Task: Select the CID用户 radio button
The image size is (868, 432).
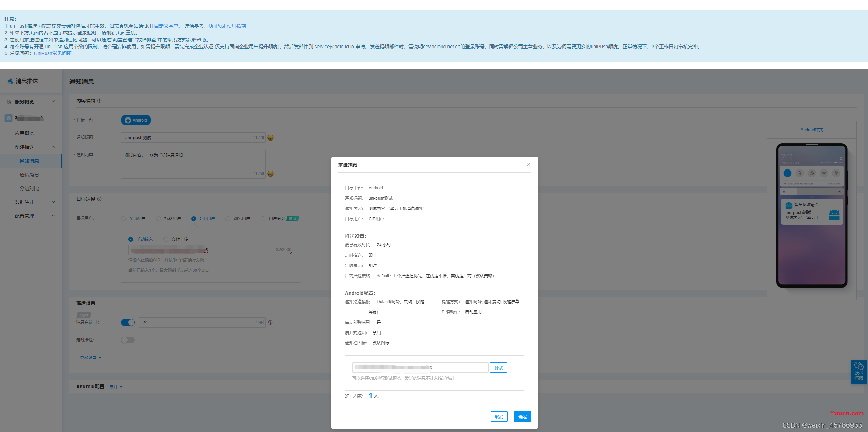Action: [x=194, y=219]
